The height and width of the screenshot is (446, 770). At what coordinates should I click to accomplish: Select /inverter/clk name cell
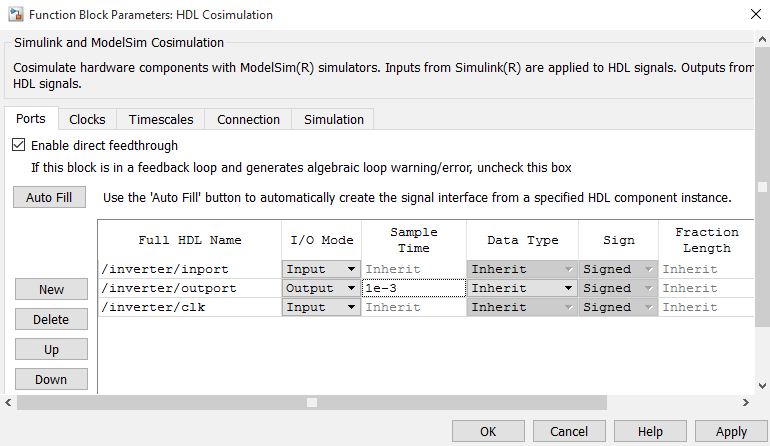190,307
